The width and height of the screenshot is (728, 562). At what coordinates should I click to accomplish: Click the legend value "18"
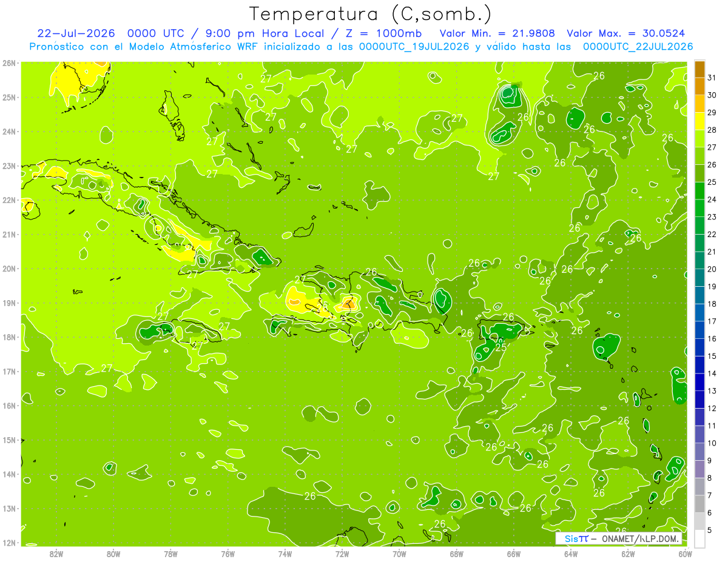[712, 304]
